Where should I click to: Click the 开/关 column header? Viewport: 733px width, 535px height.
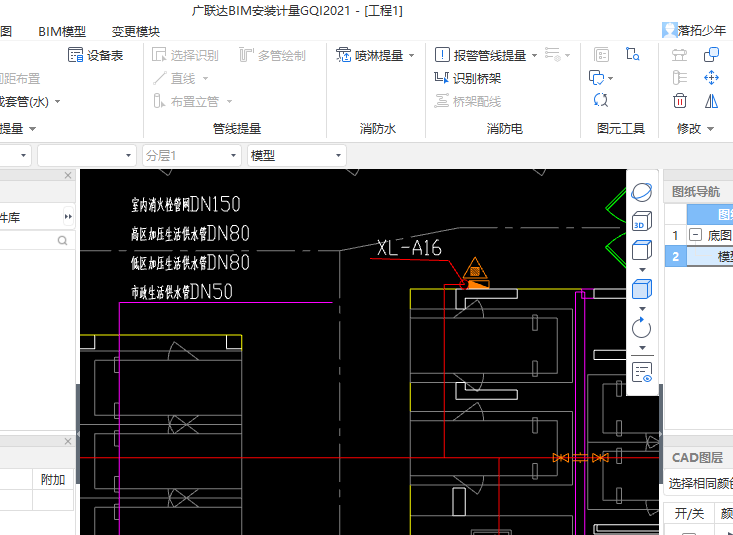click(689, 513)
